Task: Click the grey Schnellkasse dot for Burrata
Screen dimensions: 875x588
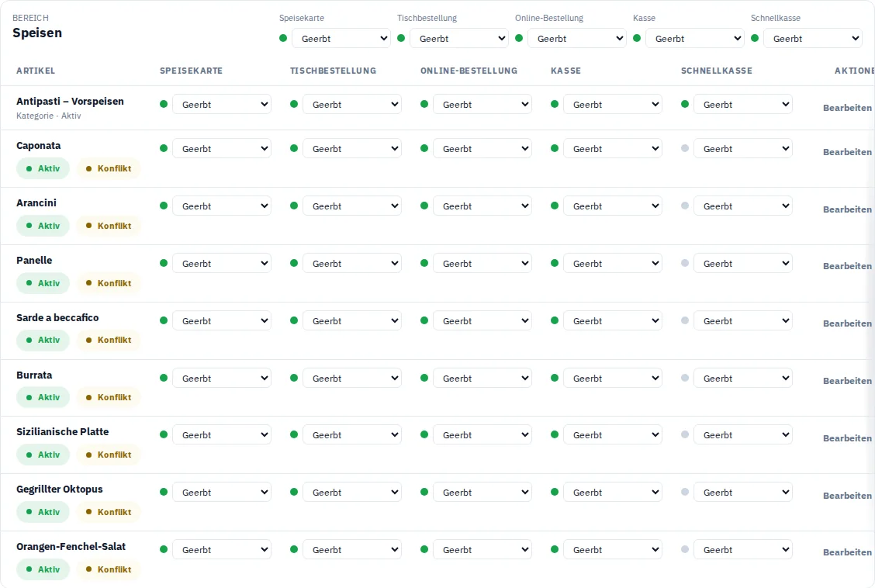Action: point(685,378)
